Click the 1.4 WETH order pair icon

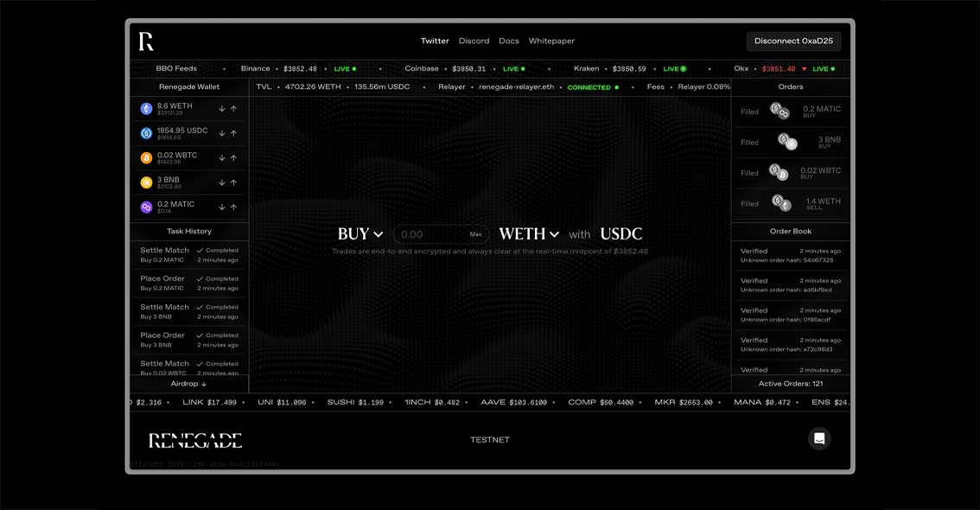click(781, 203)
